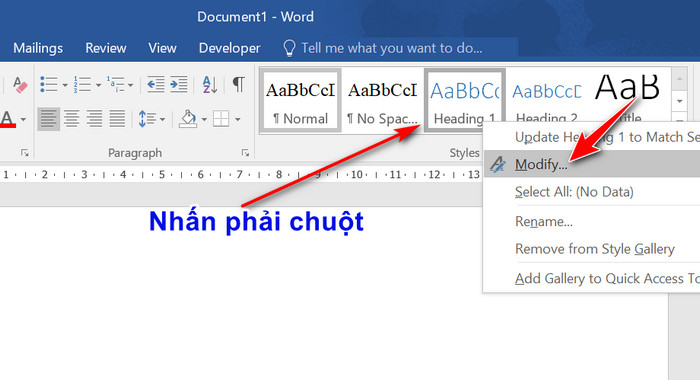Screen dimensions: 700x380
Task: Click the Clear All Formatting icon
Action: [20, 84]
